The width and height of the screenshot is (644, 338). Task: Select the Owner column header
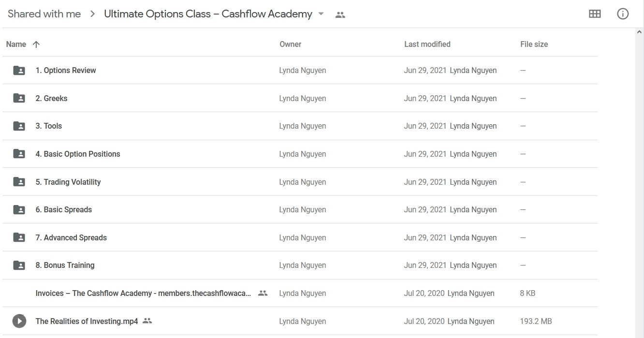click(x=290, y=44)
